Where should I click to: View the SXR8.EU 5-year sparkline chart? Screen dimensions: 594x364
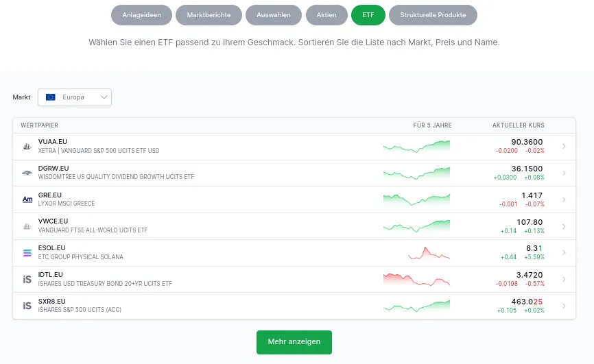(x=417, y=306)
